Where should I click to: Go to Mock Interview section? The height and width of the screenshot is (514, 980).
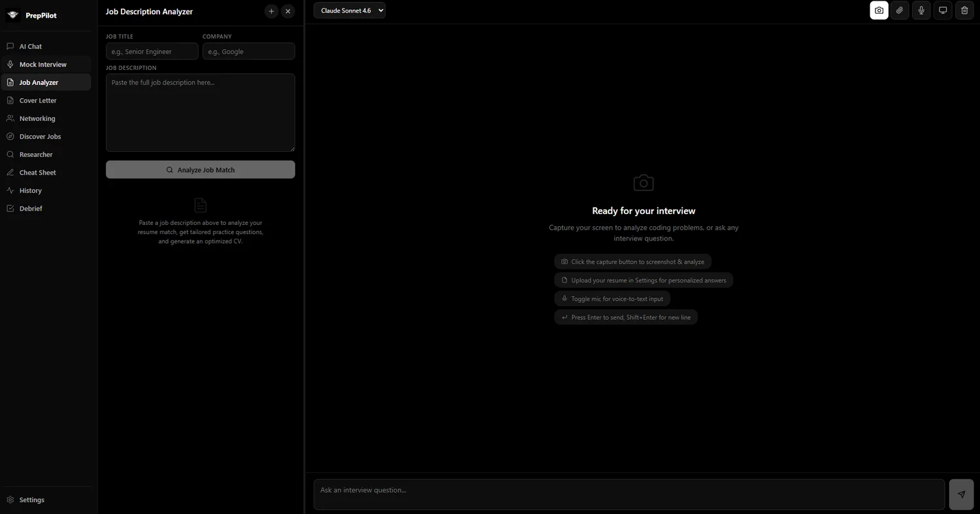point(42,65)
